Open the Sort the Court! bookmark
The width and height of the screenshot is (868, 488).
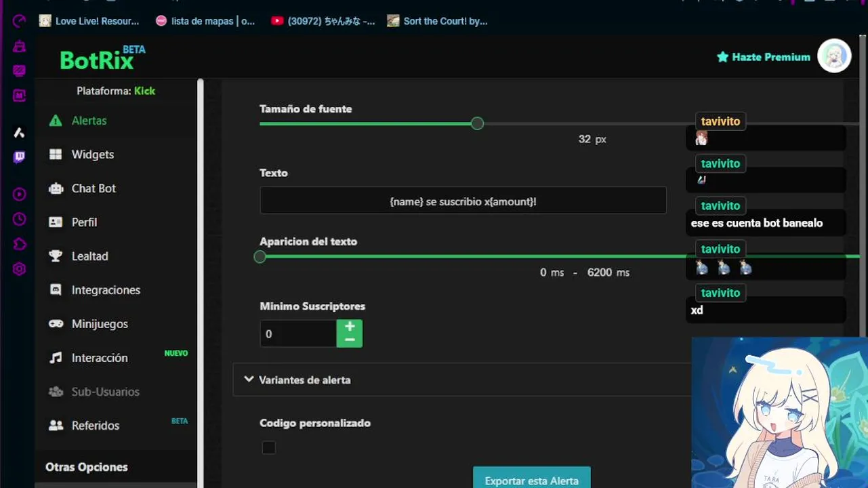(x=437, y=21)
